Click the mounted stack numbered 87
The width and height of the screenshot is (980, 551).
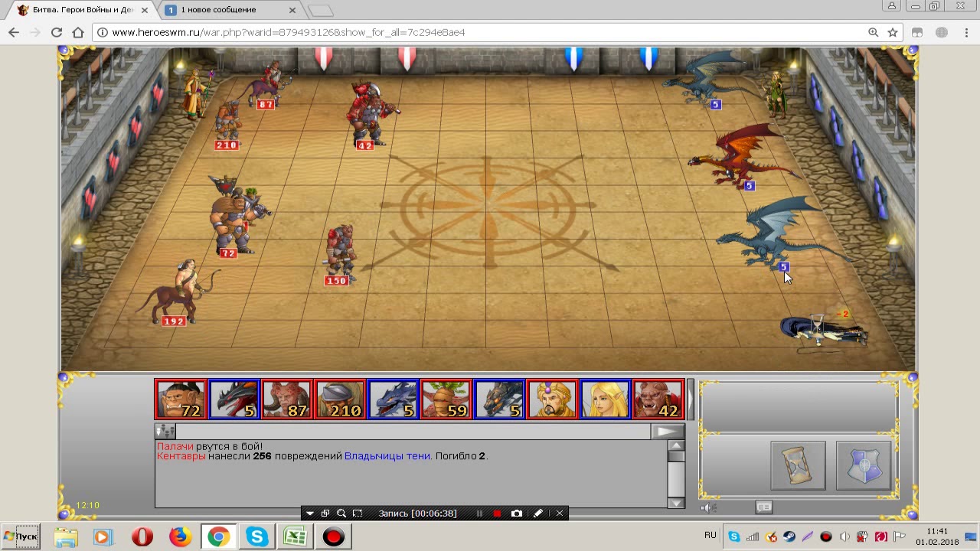pyautogui.click(x=269, y=86)
